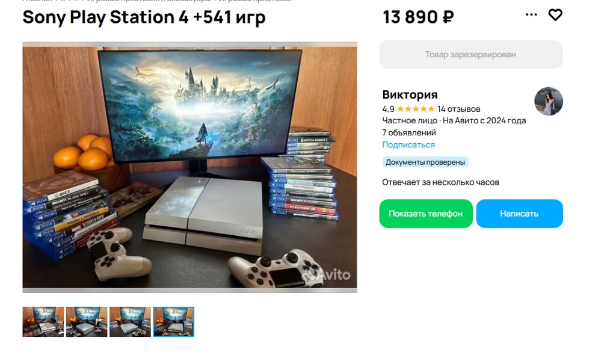Click the Документы проверены badge

[x=425, y=162]
